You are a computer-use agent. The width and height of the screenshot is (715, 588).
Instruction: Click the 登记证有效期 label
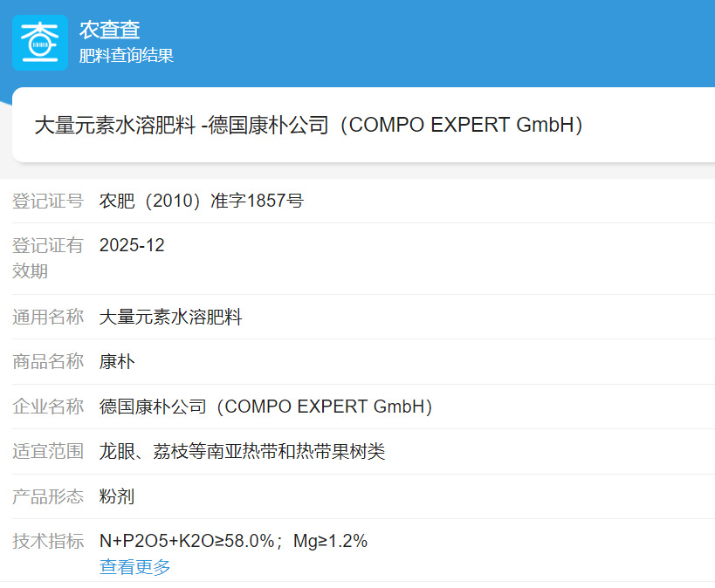pyautogui.click(x=48, y=258)
